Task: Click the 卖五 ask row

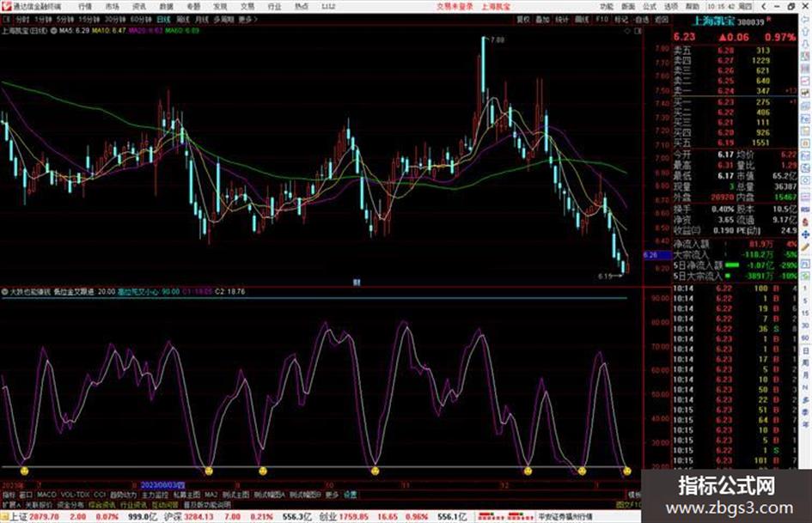Action: [x=735, y=50]
